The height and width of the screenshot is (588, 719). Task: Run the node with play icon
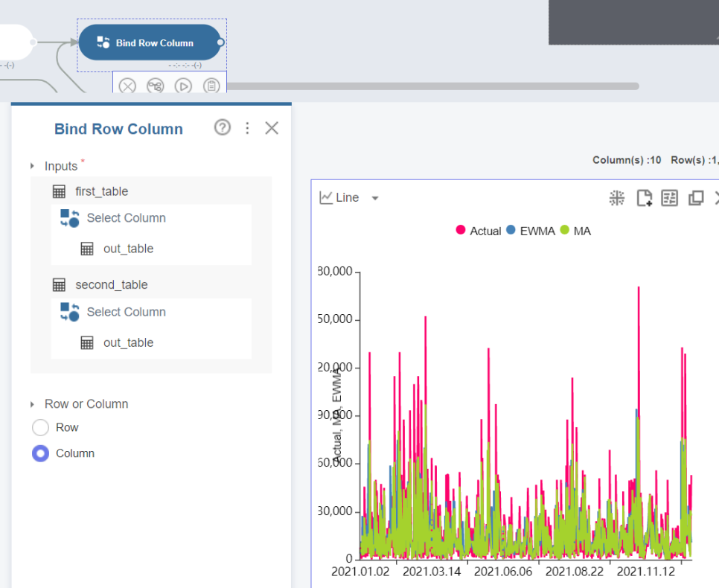[183, 86]
